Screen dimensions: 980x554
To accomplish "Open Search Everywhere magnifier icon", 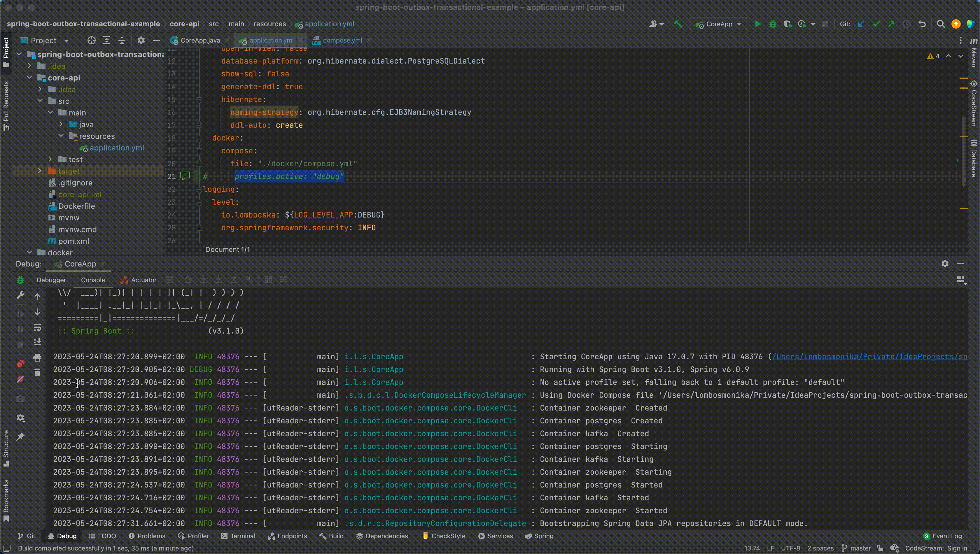I will pyautogui.click(x=940, y=24).
